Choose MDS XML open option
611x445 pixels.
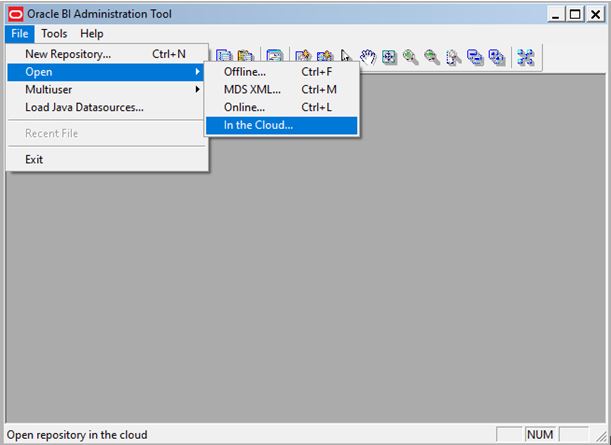pos(281,90)
